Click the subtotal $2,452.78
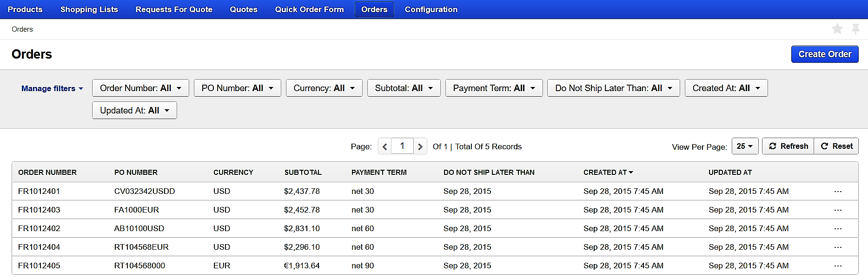This screenshot has width=868, height=279. pos(302,210)
